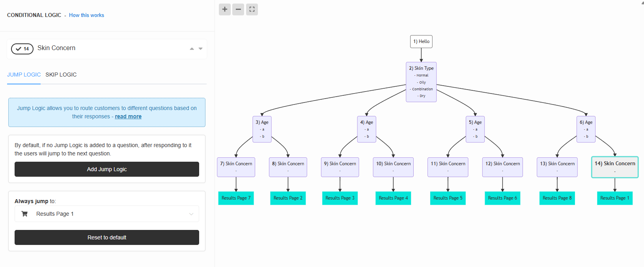Select the 6) Age node
The width and height of the screenshot is (644, 267).
tap(586, 129)
